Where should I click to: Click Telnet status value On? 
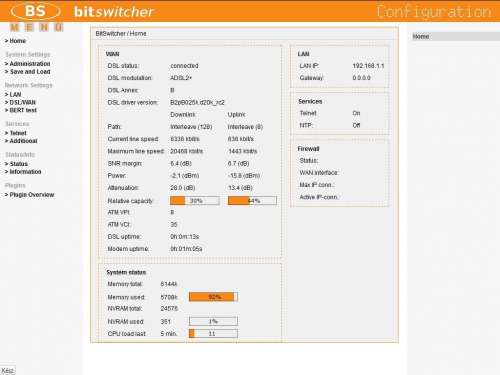tap(356, 113)
